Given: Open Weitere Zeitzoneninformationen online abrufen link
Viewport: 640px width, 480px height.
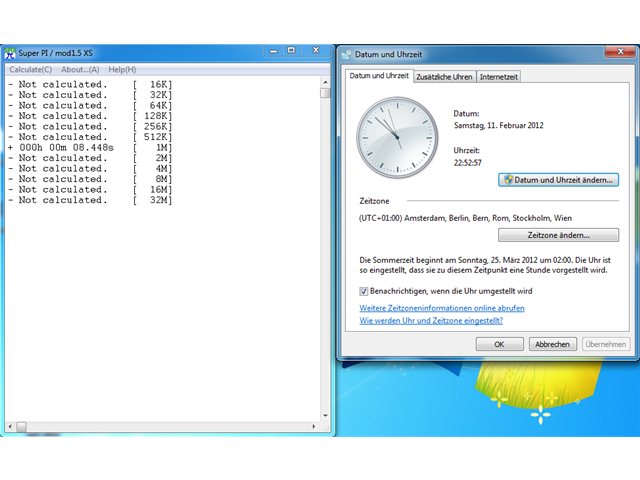Looking at the screenshot, I should pyautogui.click(x=442, y=308).
